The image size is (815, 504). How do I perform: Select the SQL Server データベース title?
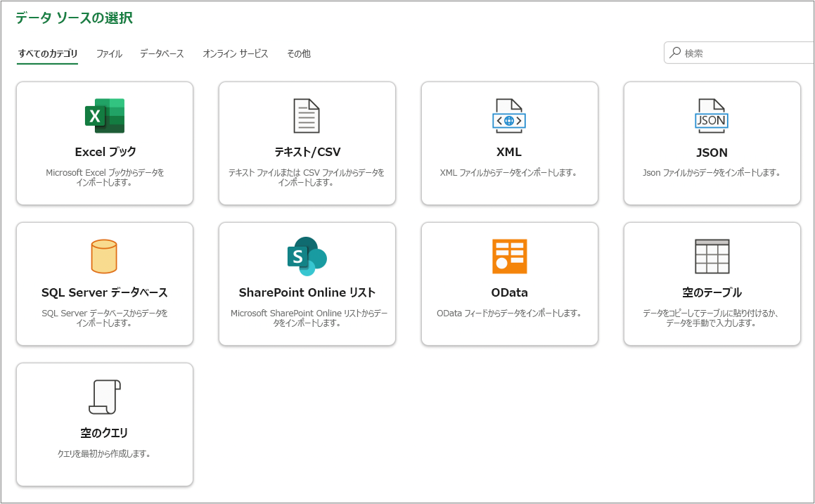(x=105, y=292)
